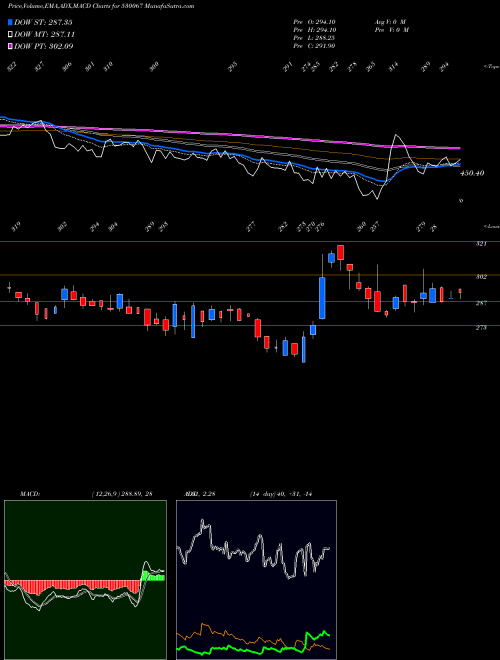500x660 pixels.
Task: Click the blue DOW ST legend swatch
Action: pos(10,22)
